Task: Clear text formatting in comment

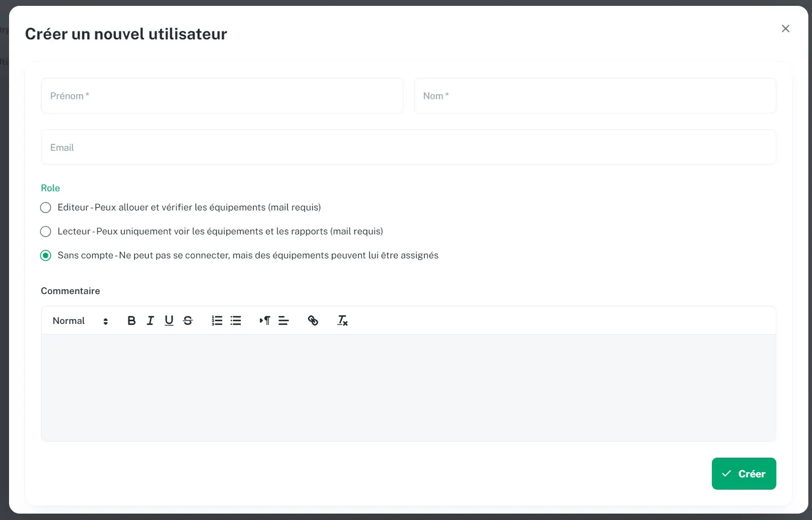Action: (342, 321)
